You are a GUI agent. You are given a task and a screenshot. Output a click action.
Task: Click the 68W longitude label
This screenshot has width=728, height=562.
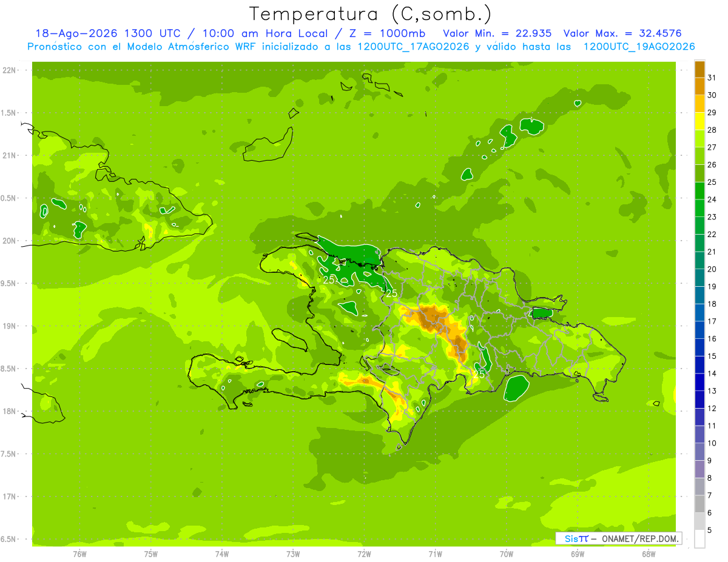click(649, 554)
